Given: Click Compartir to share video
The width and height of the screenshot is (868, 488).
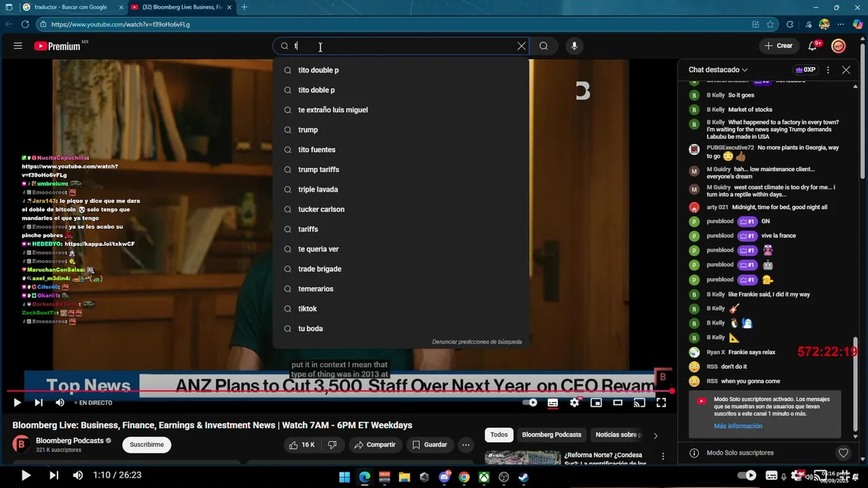Looking at the screenshot, I should pyautogui.click(x=374, y=445).
